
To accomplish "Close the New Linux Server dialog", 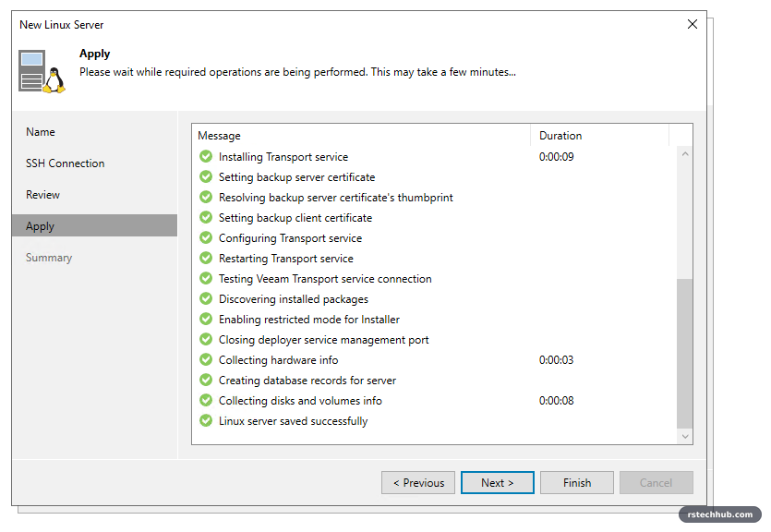I will click(x=693, y=24).
